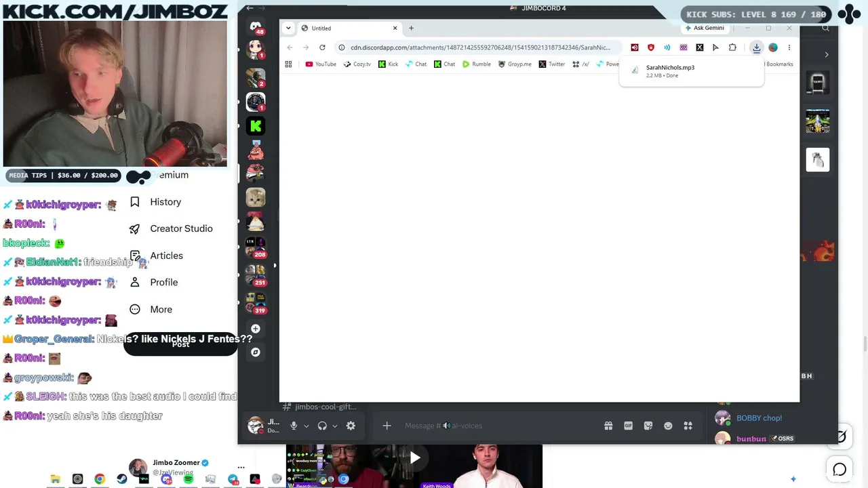This screenshot has height=488, width=868.
Task: Open the sticker picker in Discord
Action: coord(648,426)
